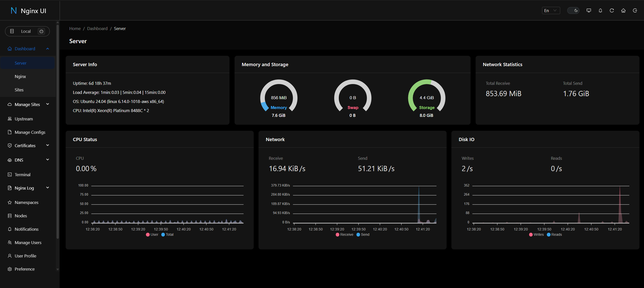Viewport: 644px width, 288px height.
Task: Expand the Manage Sites menu
Action: coord(28,104)
